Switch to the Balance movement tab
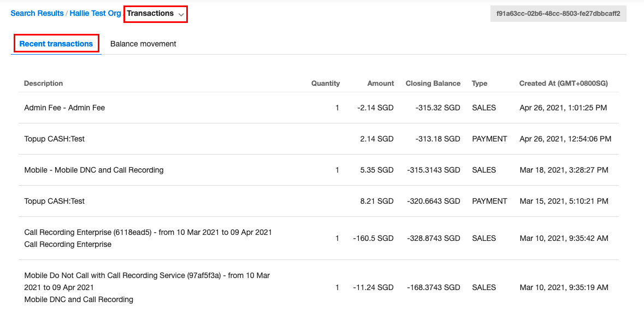The width and height of the screenshot is (644, 313). pos(143,44)
